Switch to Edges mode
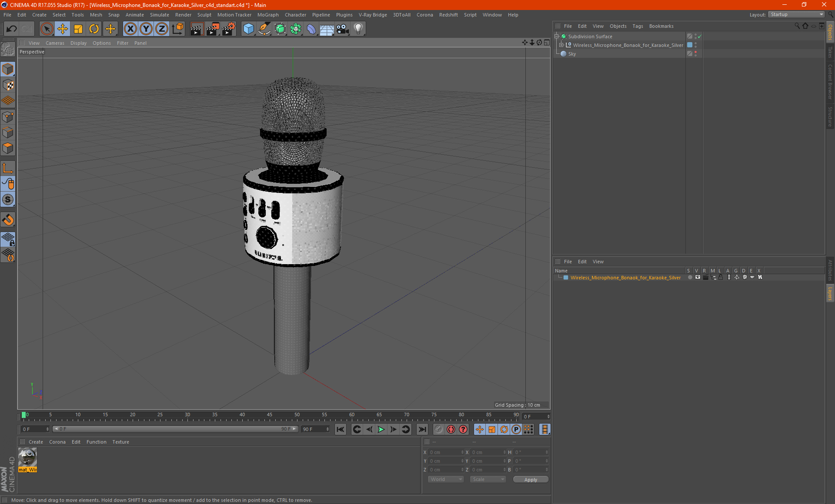 coord(8,133)
